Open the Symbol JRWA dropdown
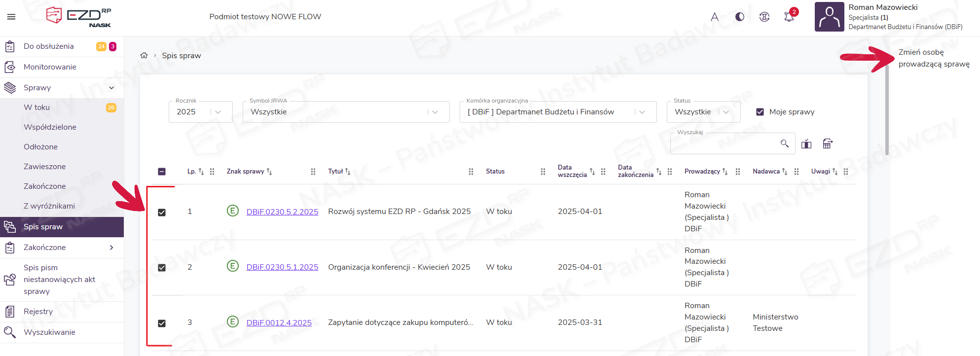 point(345,112)
